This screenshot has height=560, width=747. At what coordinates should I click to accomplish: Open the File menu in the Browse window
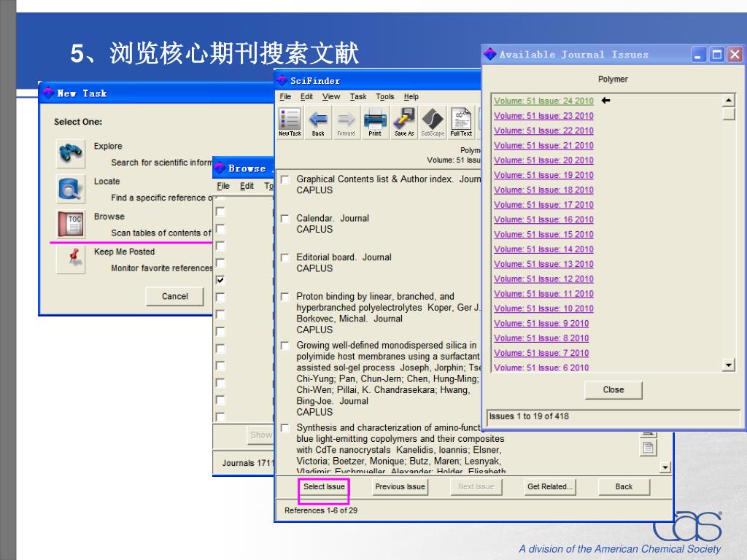[223, 186]
